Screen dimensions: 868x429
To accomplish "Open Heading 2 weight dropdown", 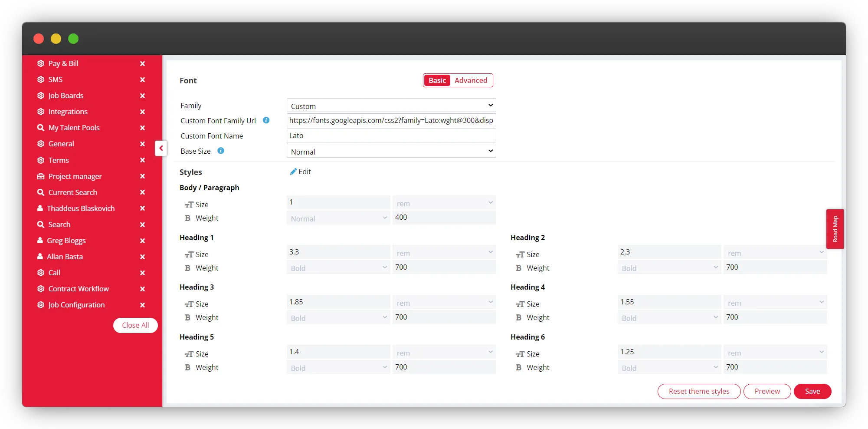I will [669, 267].
